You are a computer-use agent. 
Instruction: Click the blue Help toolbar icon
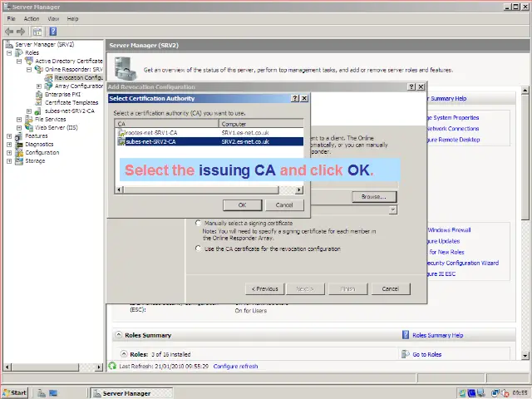(53, 32)
